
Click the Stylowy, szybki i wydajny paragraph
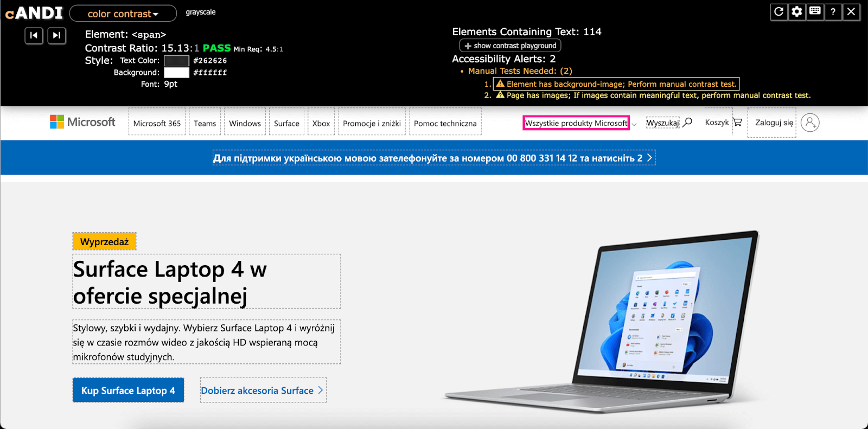[206, 342]
